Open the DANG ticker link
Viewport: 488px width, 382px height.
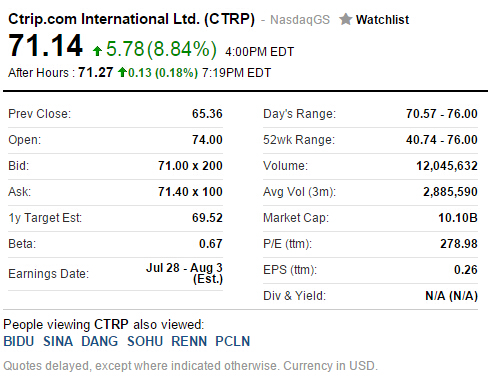coord(100,341)
